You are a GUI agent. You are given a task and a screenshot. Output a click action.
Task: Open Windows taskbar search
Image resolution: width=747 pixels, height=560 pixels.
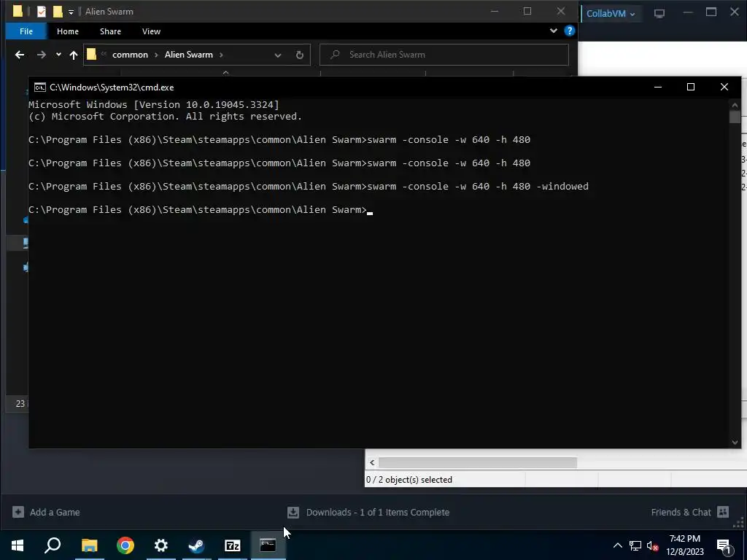point(53,545)
